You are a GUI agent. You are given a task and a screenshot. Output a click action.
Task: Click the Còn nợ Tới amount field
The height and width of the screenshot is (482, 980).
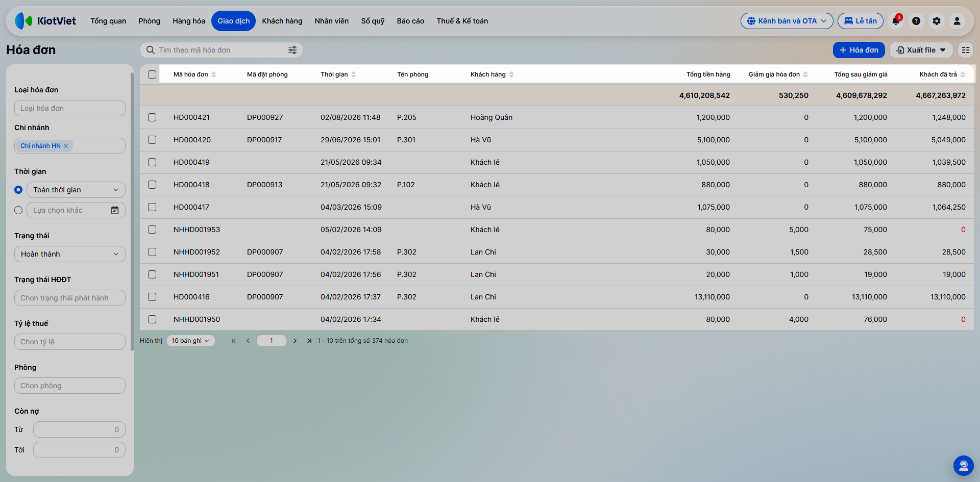(79, 450)
